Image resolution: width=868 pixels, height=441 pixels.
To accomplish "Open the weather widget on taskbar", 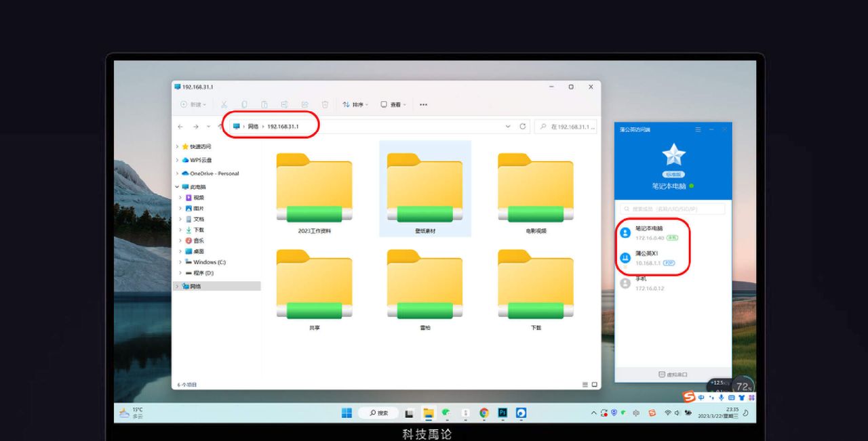I will click(x=131, y=413).
